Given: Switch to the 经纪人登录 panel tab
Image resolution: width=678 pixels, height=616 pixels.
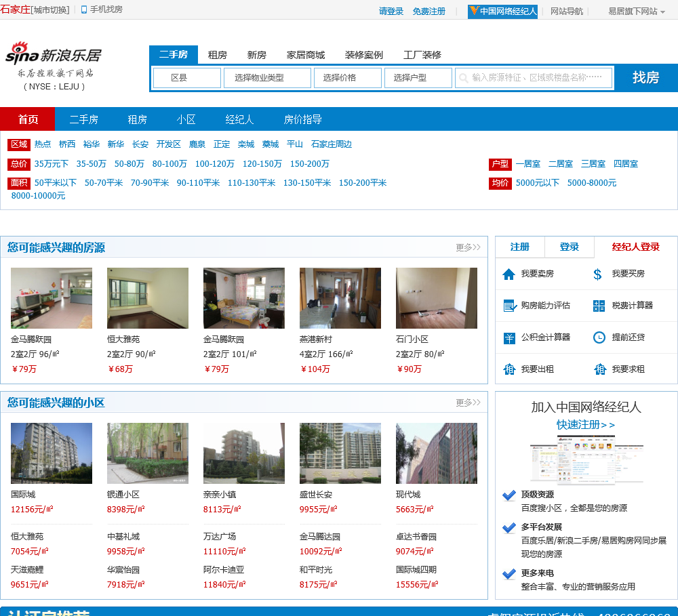Looking at the screenshot, I should (636, 247).
